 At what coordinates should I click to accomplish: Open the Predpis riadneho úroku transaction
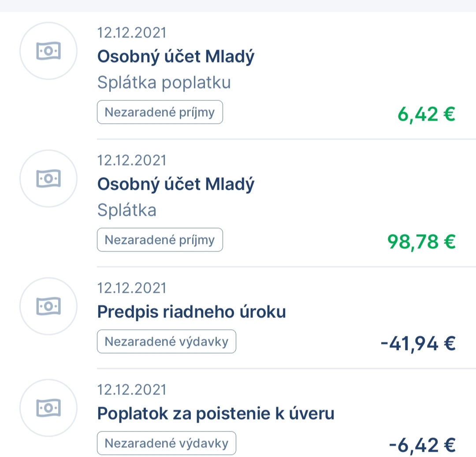click(191, 312)
